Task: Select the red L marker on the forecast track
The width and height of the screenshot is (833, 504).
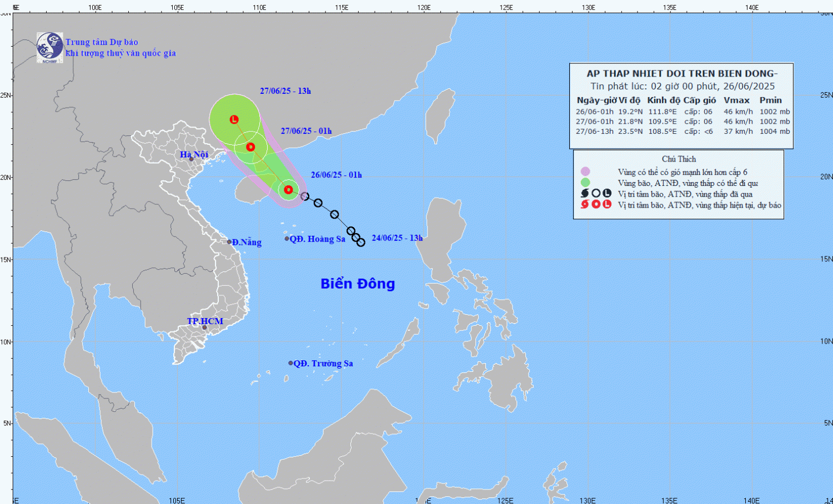Action: [x=234, y=119]
